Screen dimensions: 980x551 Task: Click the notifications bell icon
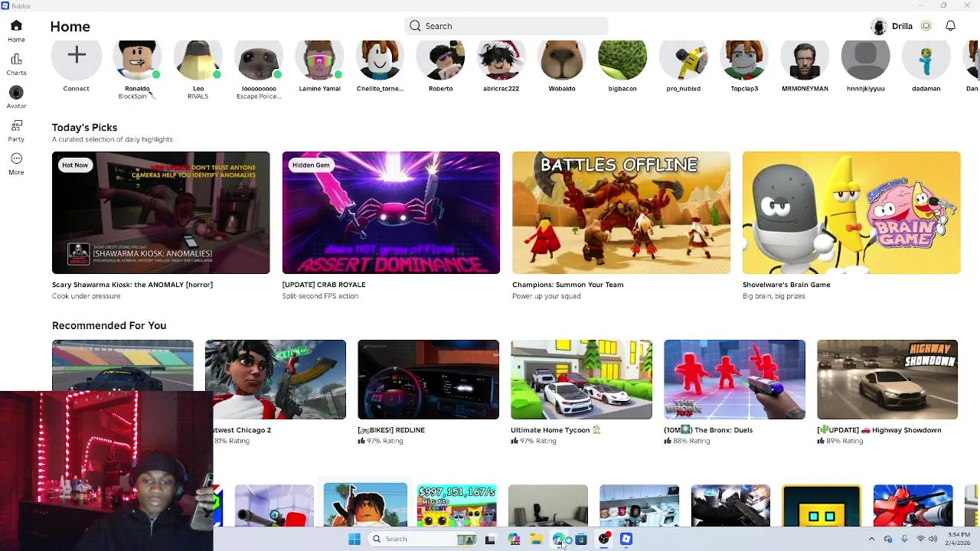950,26
